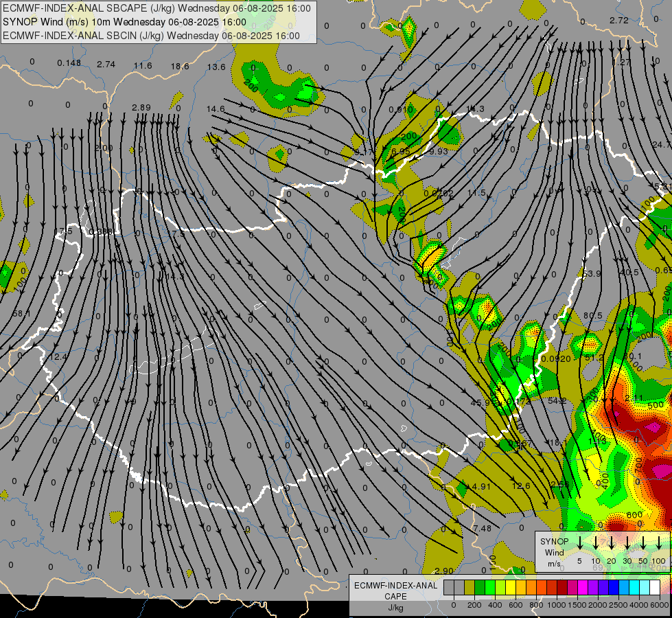Image resolution: width=672 pixels, height=618 pixels.
Task: Click the 4.91 value on the map
Action: click(x=481, y=486)
